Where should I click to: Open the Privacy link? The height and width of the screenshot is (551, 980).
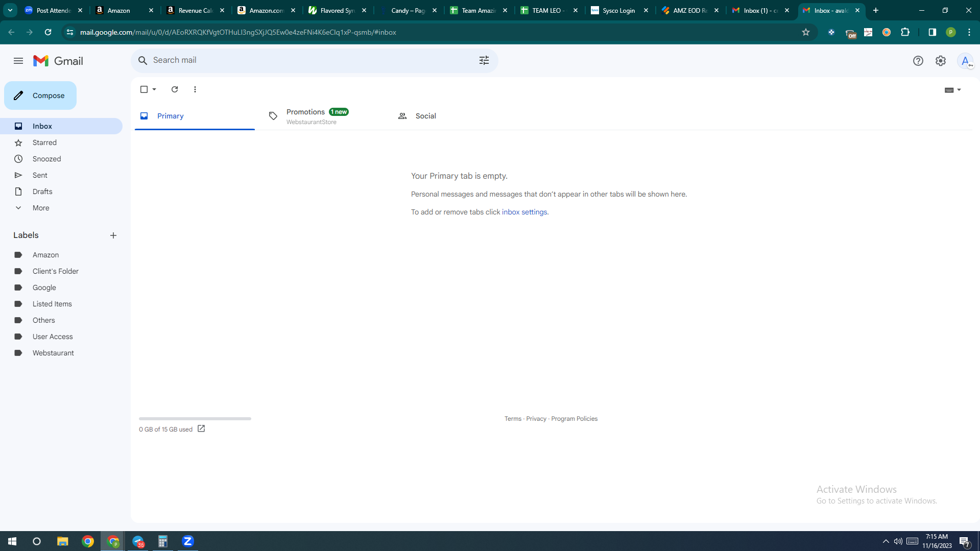[x=536, y=419]
